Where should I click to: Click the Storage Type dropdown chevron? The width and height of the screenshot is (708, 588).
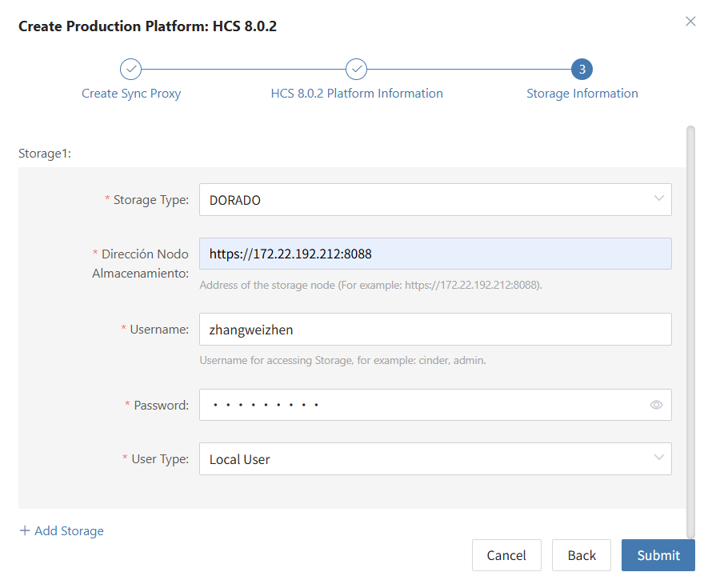(658, 198)
